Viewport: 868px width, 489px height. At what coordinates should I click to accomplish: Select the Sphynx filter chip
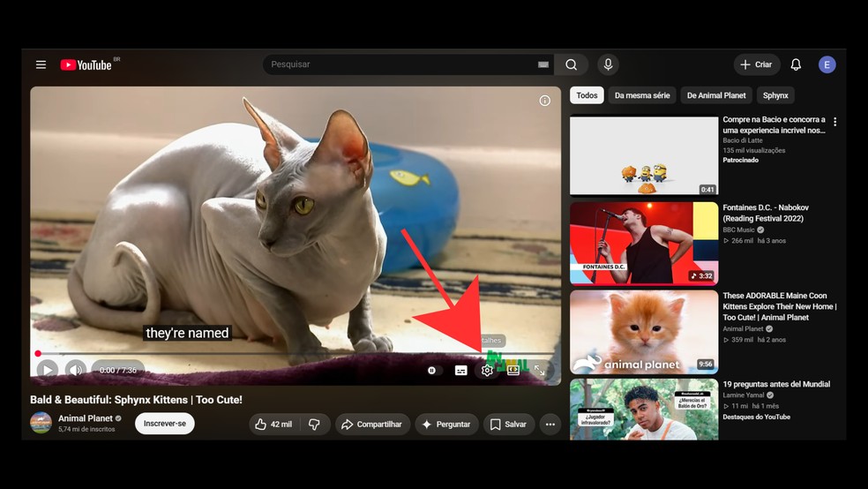click(775, 95)
